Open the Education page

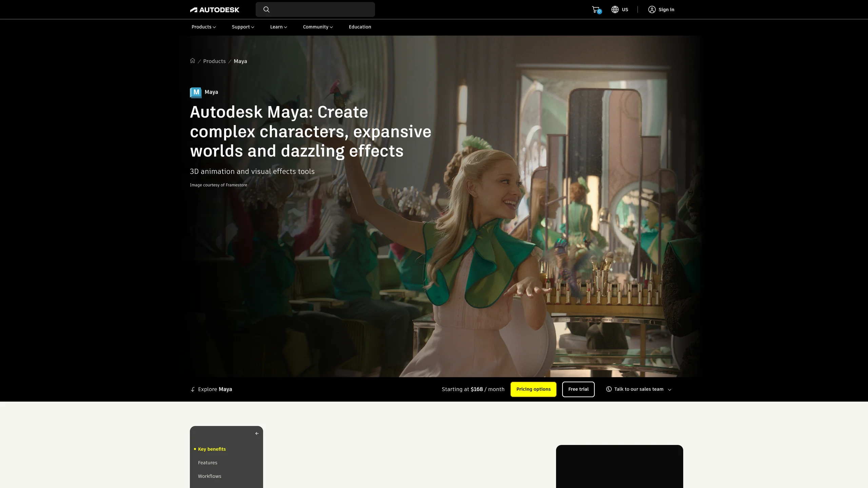click(360, 27)
